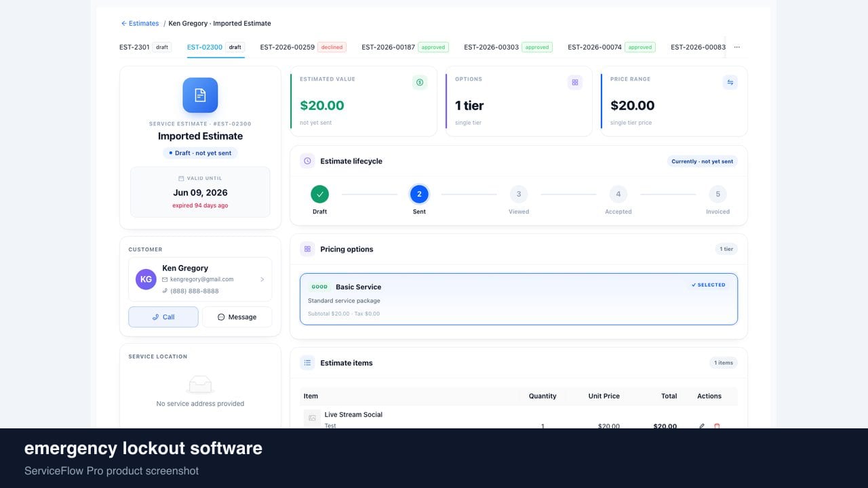Click the calendar icon by Valid Until
This screenshot has height=488, width=868.
coord(181,178)
